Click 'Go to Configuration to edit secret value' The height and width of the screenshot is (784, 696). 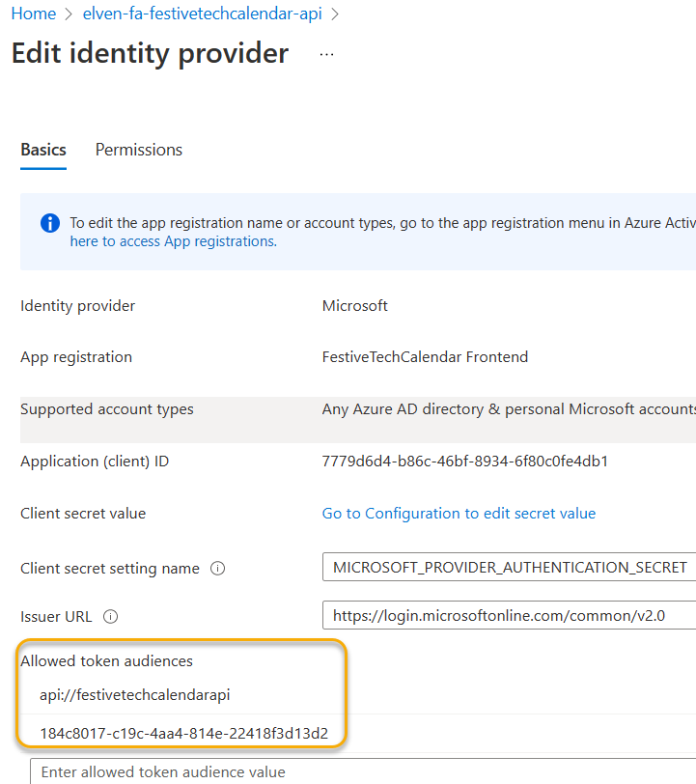pyautogui.click(x=459, y=514)
